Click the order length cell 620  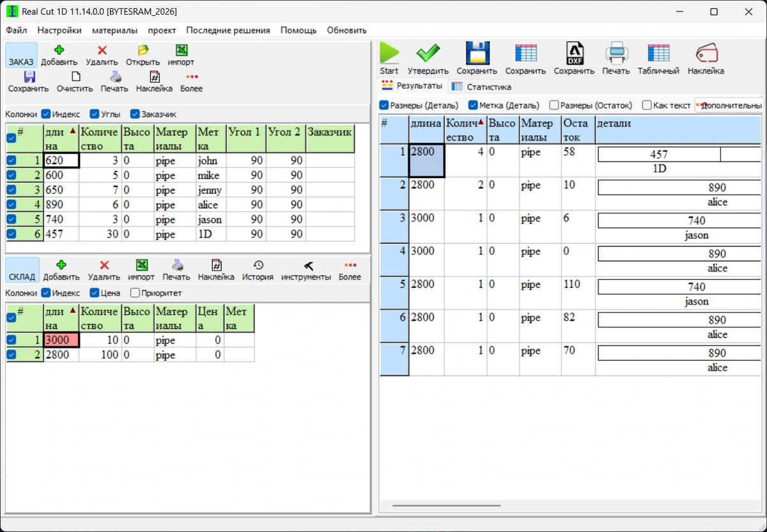click(x=61, y=161)
